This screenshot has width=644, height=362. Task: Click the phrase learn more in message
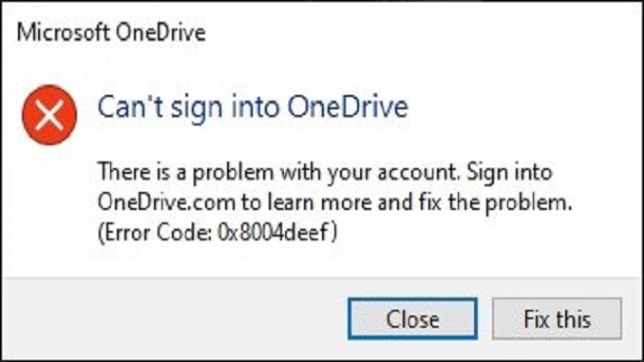319,201
